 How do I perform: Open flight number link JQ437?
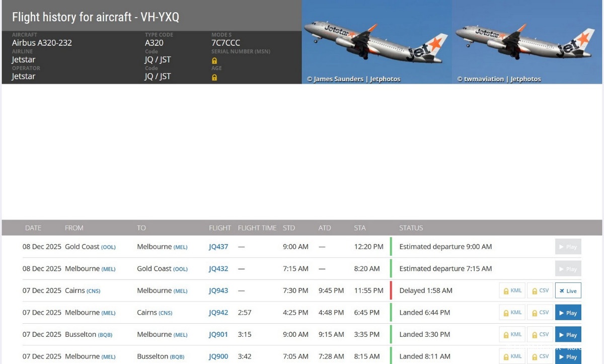point(218,247)
